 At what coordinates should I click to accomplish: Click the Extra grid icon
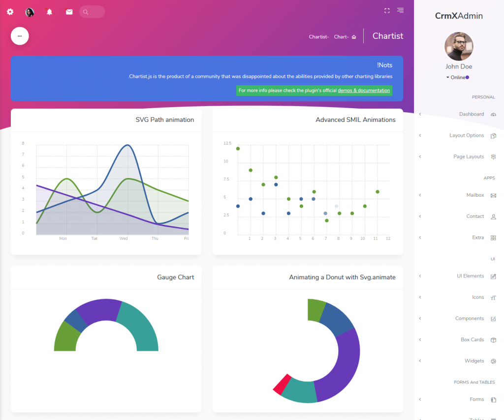(x=493, y=238)
